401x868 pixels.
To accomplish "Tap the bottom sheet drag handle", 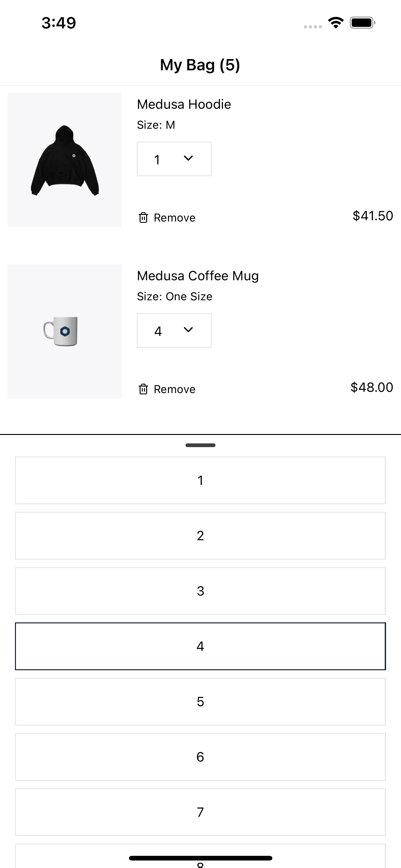I will click(x=200, y=445).
